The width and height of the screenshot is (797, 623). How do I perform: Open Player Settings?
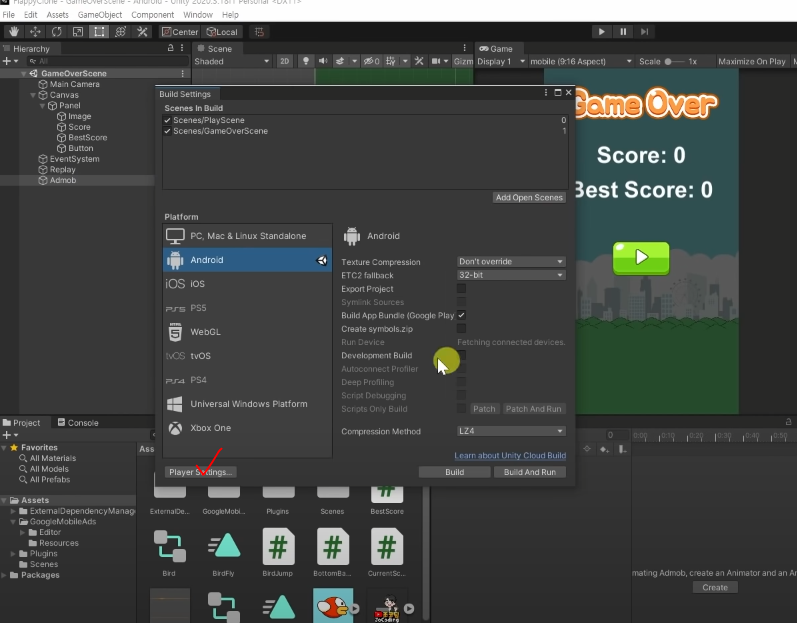[x=200, y=472]
